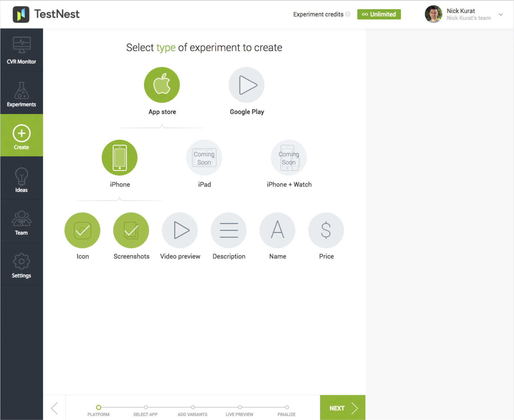Open Settings from the sidebar
The height and width of the screenshot is (420, 514).
point(22,265)
